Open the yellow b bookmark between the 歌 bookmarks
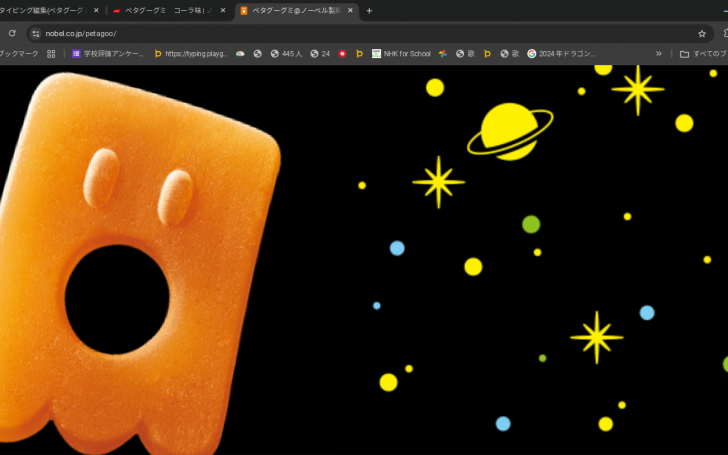 (x=487, y=54)
